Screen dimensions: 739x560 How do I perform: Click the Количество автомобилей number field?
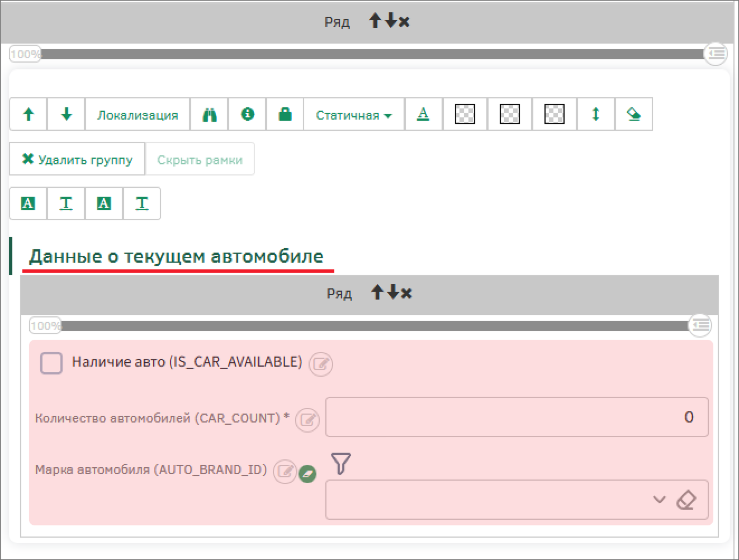(x=517, y=417)
